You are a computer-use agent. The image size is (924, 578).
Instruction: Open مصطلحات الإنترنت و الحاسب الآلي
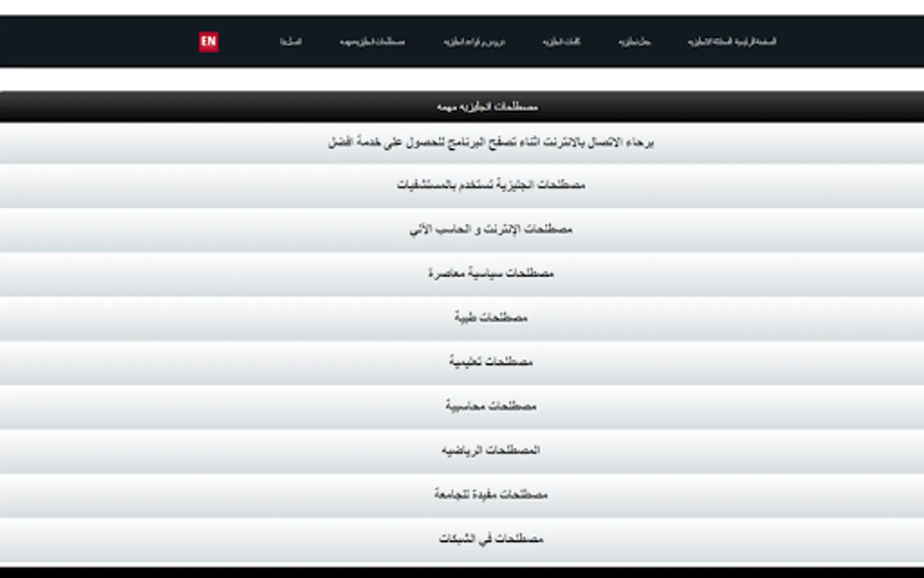[x=462, y=230]
